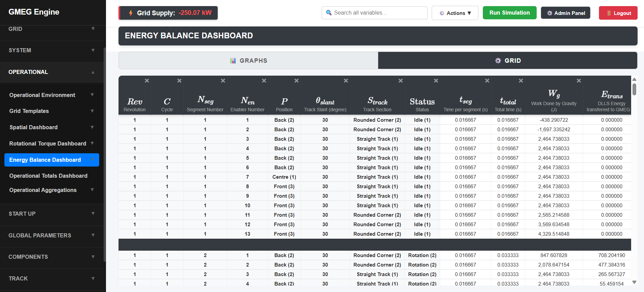644x292 pixels.
Task: Click the lightning bolt Grid Supply icon
Action: tap(131, 13)
